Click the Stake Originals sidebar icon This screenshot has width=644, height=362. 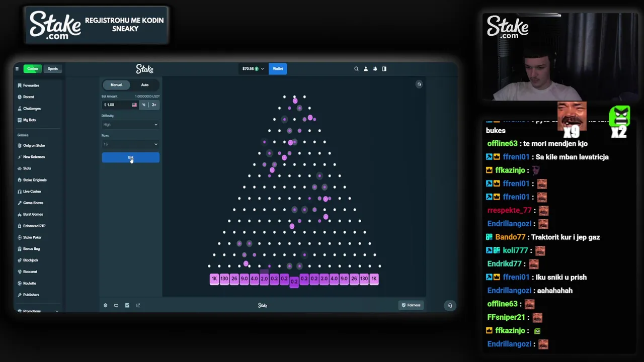pyautogui.click(x=20, y=180)
